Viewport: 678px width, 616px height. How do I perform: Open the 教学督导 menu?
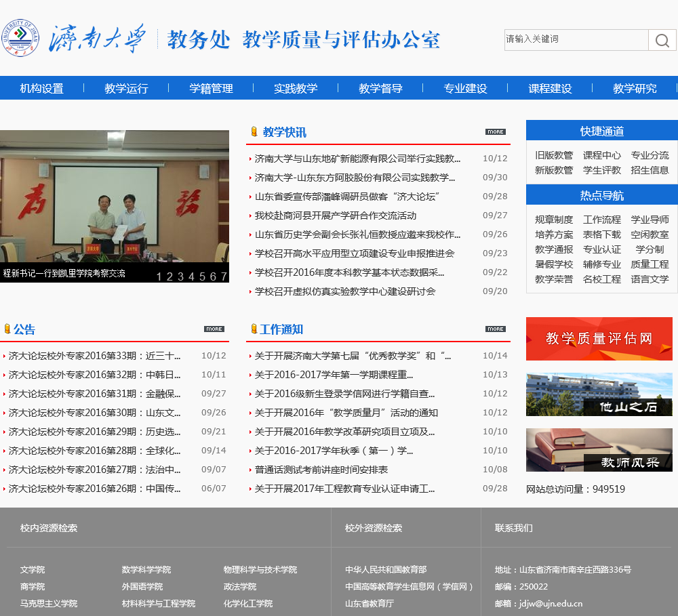(x=380, y=88)
